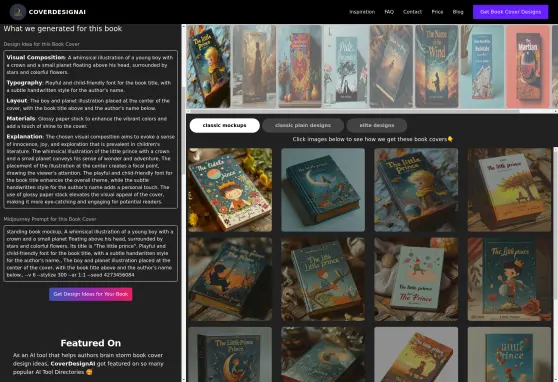Click the left panel vertical scrollbar
This screenshot has height=382, width=558.
point(183,130)
